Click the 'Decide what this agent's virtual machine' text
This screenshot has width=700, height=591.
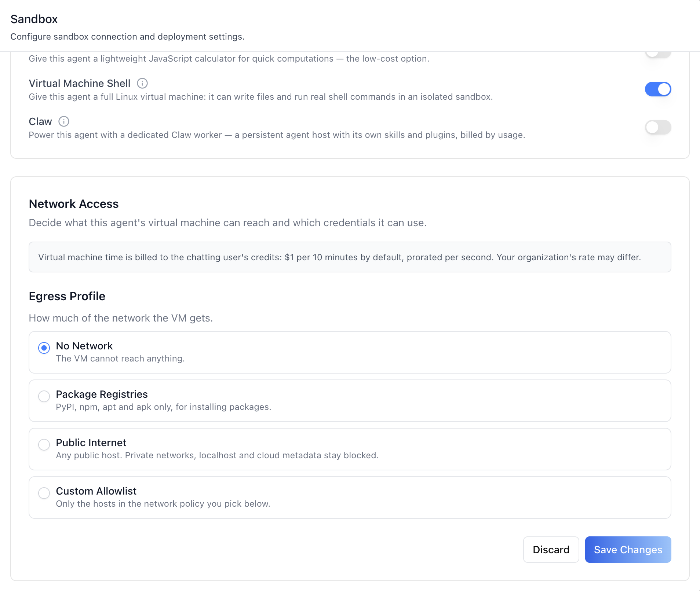pyautogui.click(x=227, y=223)
